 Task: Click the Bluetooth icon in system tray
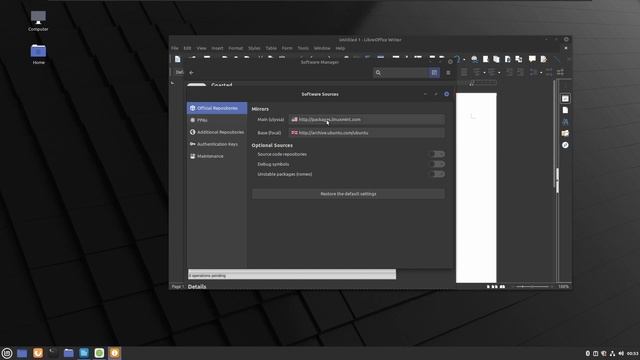pos(588,353)
